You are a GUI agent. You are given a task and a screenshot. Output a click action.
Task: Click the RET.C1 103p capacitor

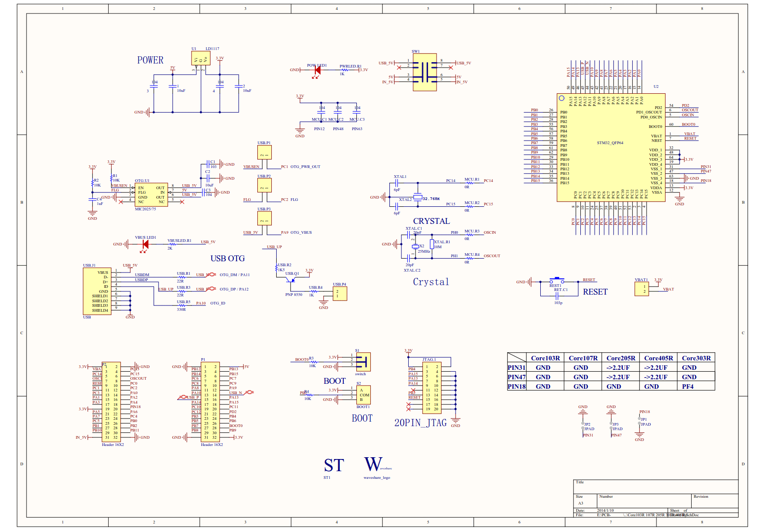click(x=557, y=296)
